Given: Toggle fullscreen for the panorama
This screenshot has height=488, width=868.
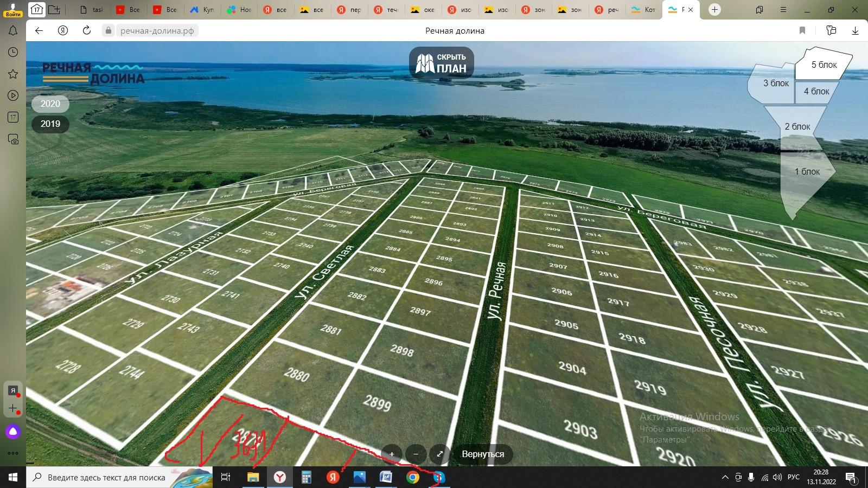Looking at the screenshot, I should tap(440, 454).
